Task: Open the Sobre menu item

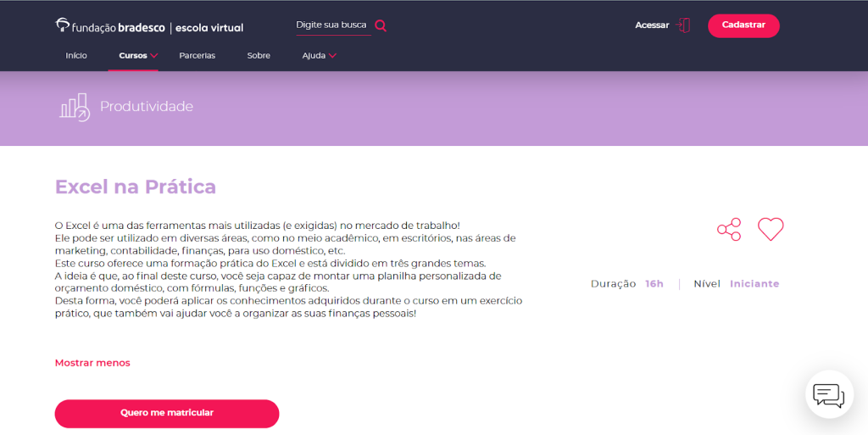Action: [x=259, y=55]
